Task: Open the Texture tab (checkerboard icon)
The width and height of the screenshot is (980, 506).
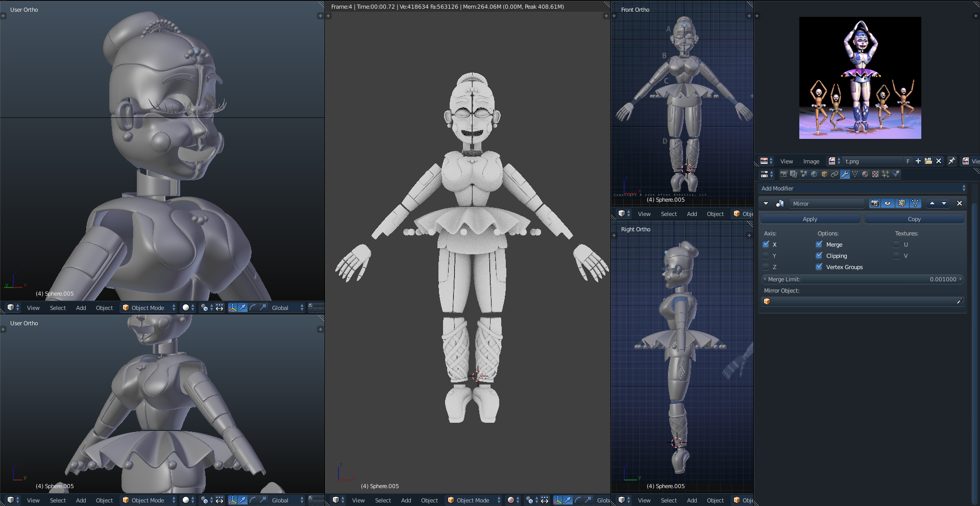Action: pyautogui.click(x=875, y=174)
